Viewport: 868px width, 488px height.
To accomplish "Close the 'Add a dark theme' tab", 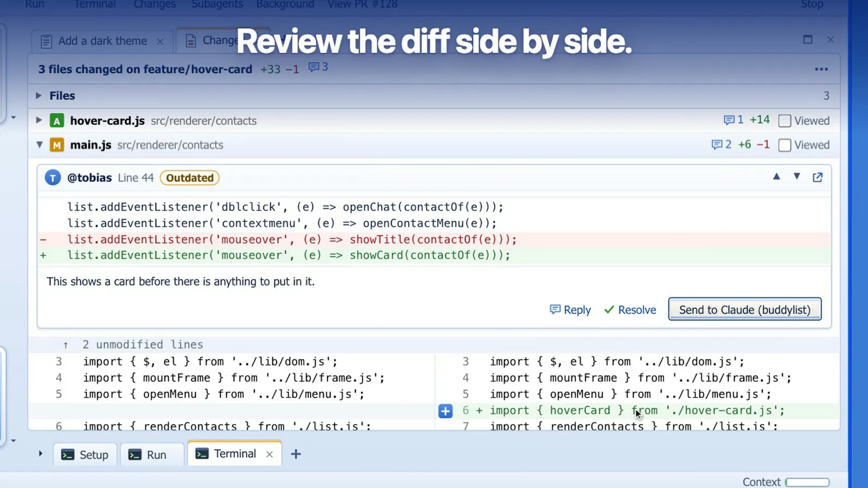I will click(160, 41).
